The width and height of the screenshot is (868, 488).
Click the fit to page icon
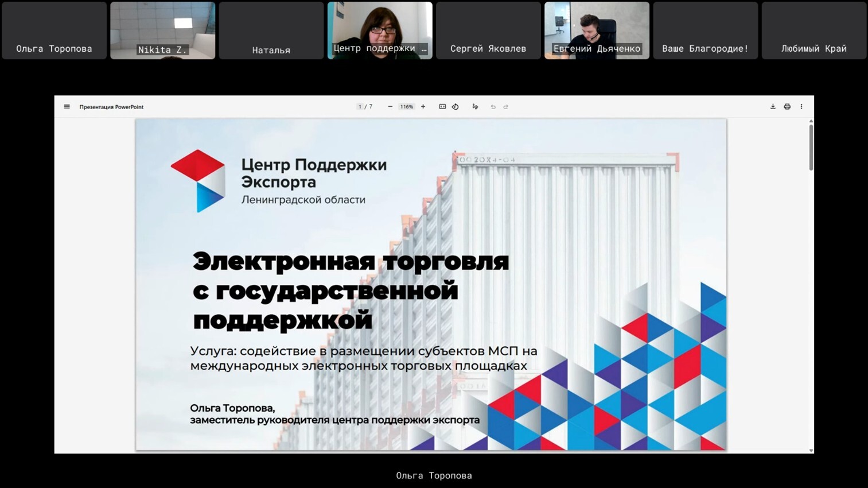[x=442, y=107]
